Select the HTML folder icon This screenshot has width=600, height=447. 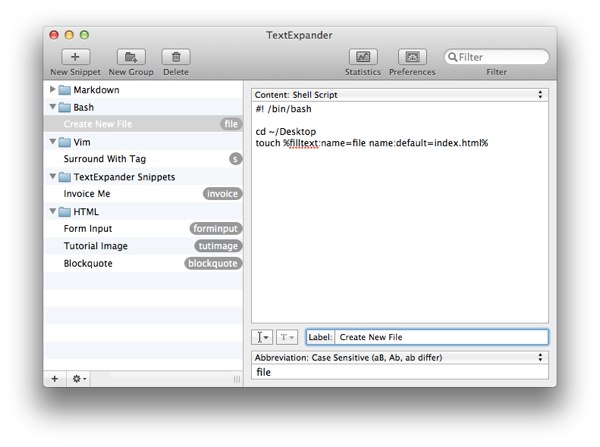tap(64, 212)
